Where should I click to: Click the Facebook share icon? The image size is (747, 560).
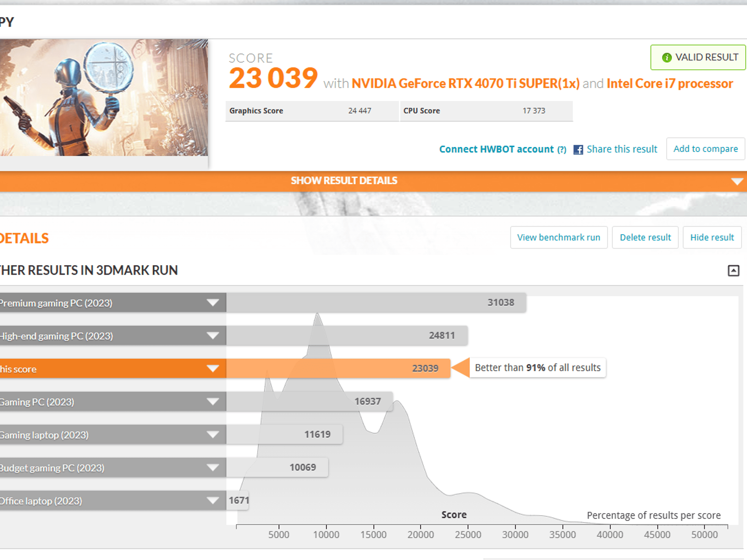pos(578,149)
